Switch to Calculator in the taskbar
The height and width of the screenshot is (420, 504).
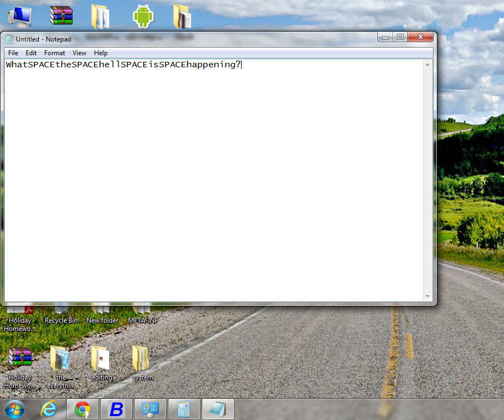(184, 410)
